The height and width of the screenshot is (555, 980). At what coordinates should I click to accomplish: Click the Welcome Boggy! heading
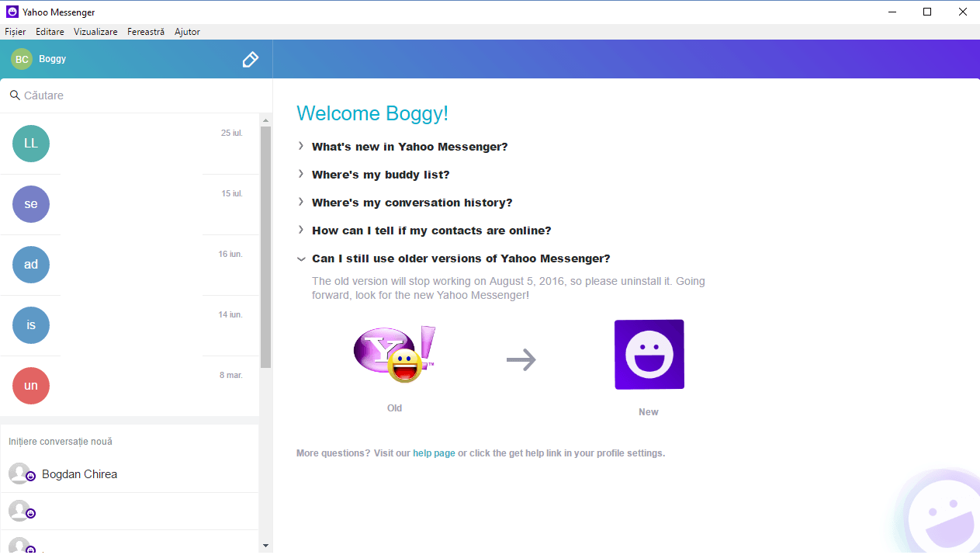372,113
